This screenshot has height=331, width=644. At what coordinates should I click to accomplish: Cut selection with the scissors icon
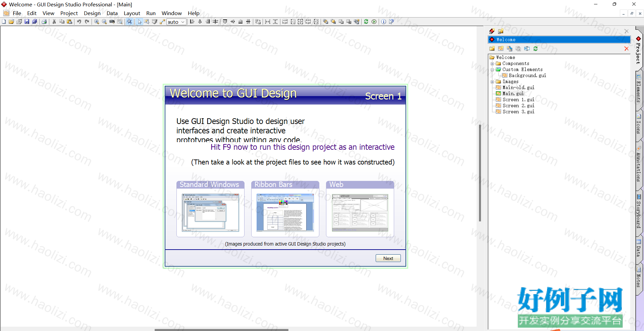click(54, 22)
